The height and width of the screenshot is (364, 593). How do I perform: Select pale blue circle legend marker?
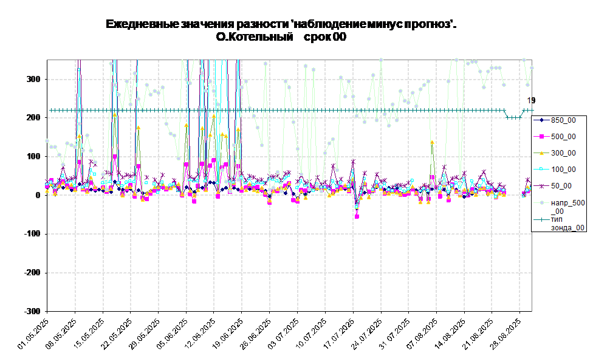click(541, 202)
